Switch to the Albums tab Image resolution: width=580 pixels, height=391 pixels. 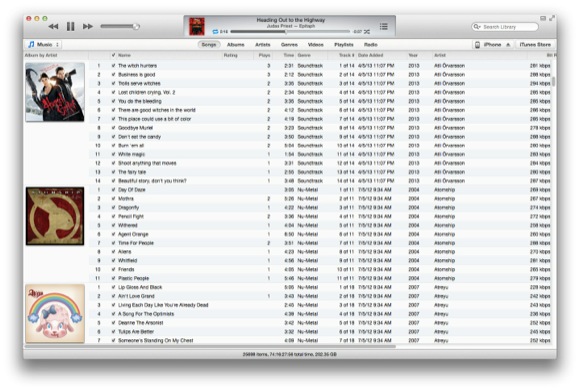click(x=236, y=44)
